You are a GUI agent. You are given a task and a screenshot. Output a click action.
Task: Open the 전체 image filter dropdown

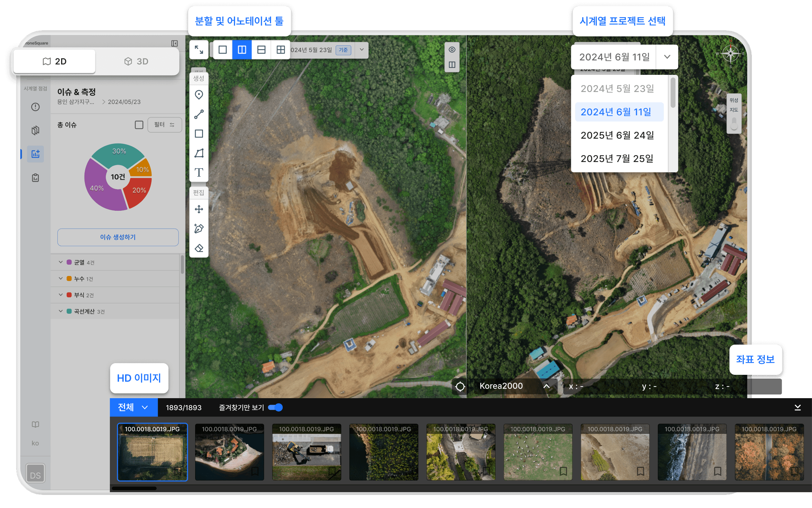(x=134, y=407)
